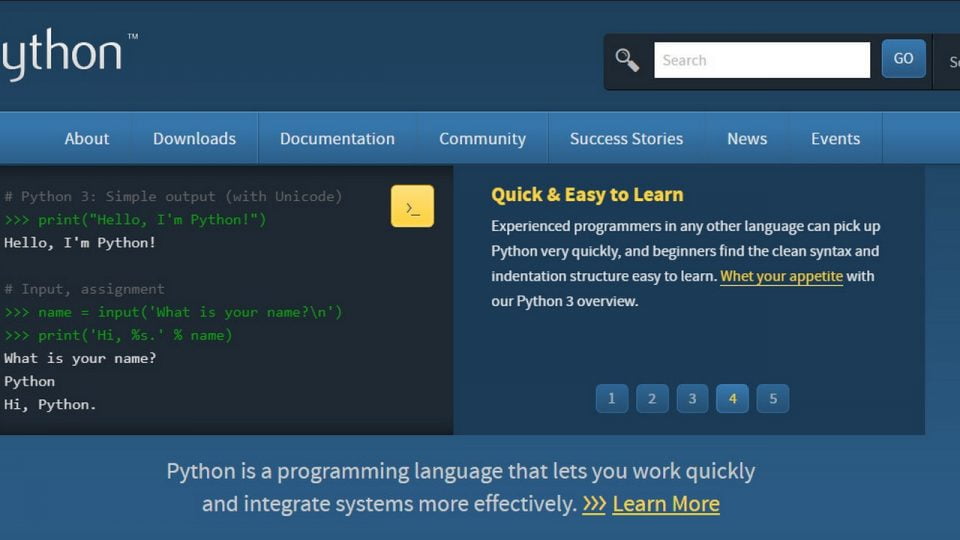Image resolution: width=960 pixels, height=540 pixels.
Task: Click the code line print('Hi, %s.' % name)
Action: coord(118,336)
